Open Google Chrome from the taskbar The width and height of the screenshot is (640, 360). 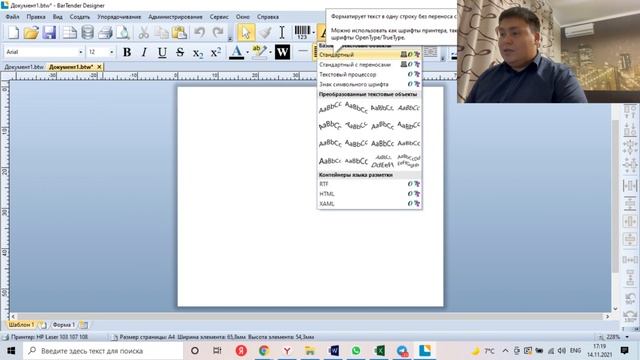click(264, 351)
